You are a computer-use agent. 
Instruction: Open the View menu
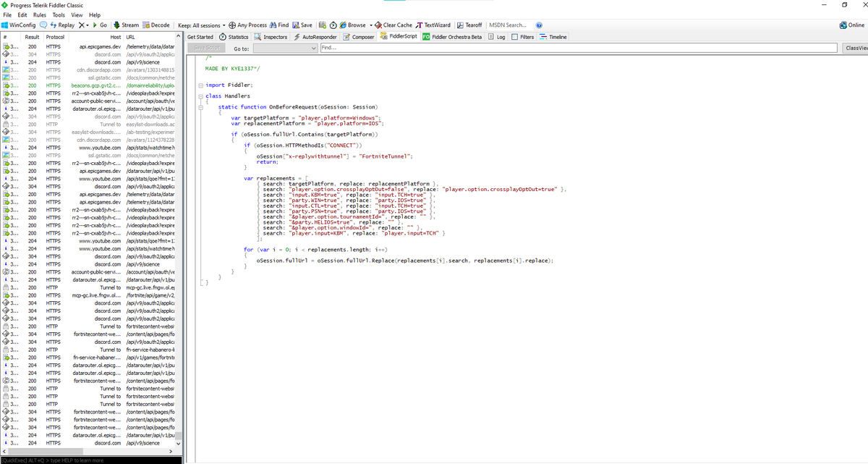coord(77,15)
